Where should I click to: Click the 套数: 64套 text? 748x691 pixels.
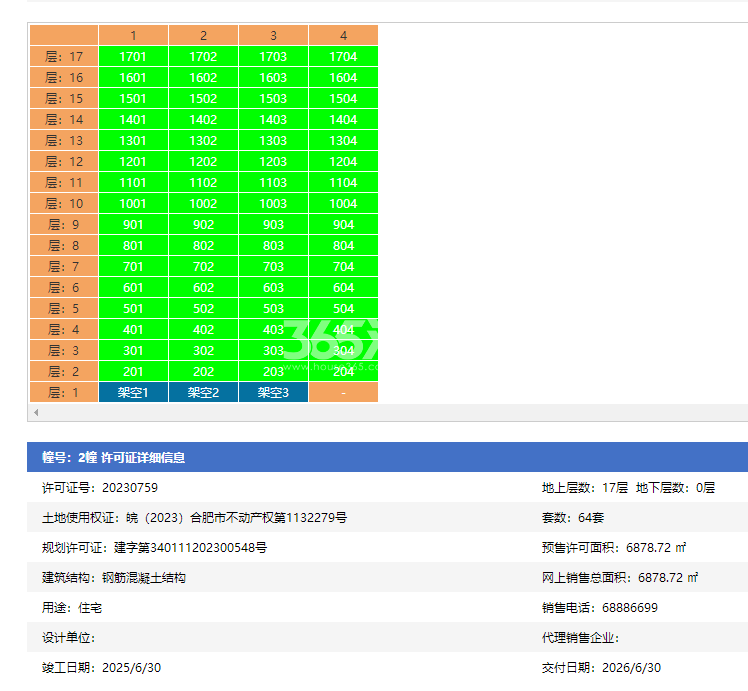(573, 517)
